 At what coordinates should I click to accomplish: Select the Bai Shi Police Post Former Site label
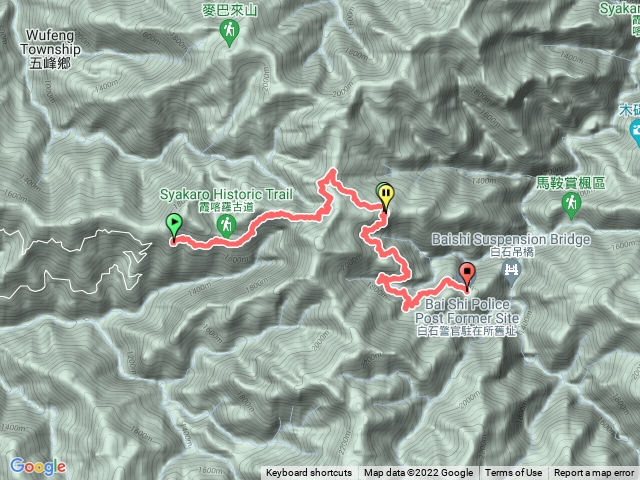tap(467, 317)
